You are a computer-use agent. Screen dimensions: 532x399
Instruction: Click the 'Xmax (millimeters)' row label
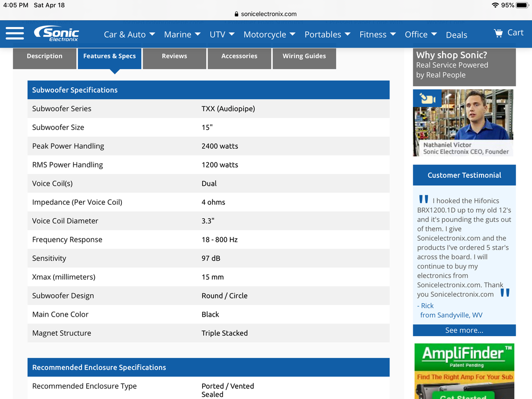(64, 277)
